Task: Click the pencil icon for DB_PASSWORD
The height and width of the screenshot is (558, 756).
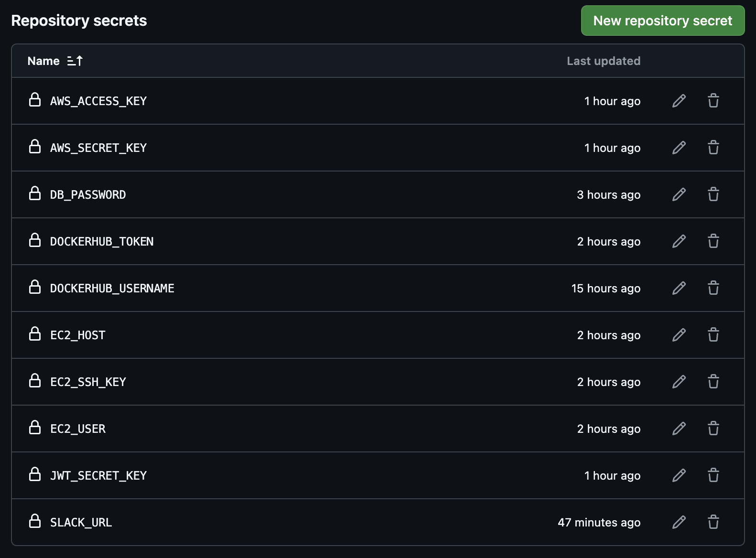Action: (x=679, y=194)
